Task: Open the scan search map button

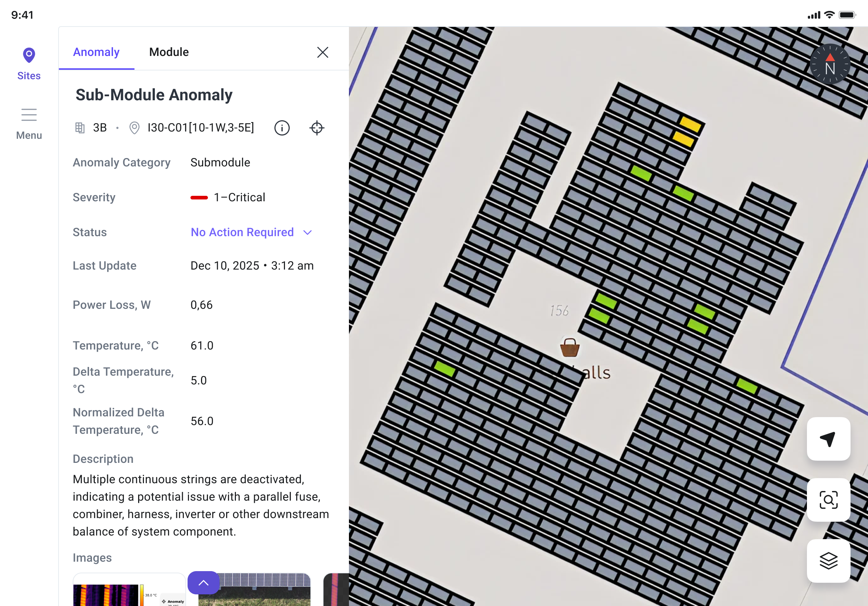Action: point(828,500)
